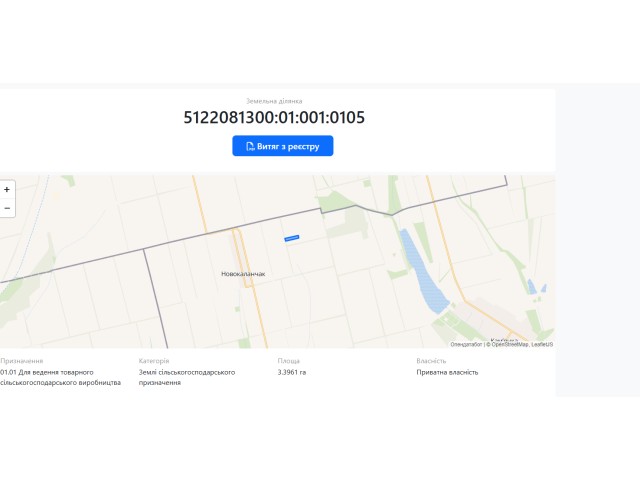Open the OpenStreetMap attribution link
The image size is (640, 480).
pyautogui.click(x=509, y=344)
